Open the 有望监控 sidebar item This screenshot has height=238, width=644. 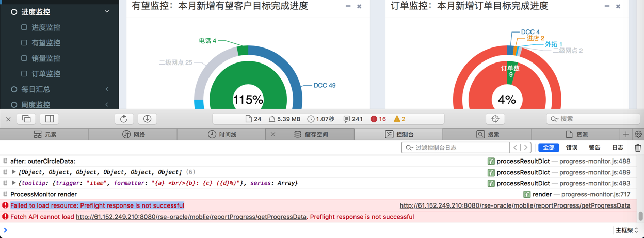tap(46, 42)
